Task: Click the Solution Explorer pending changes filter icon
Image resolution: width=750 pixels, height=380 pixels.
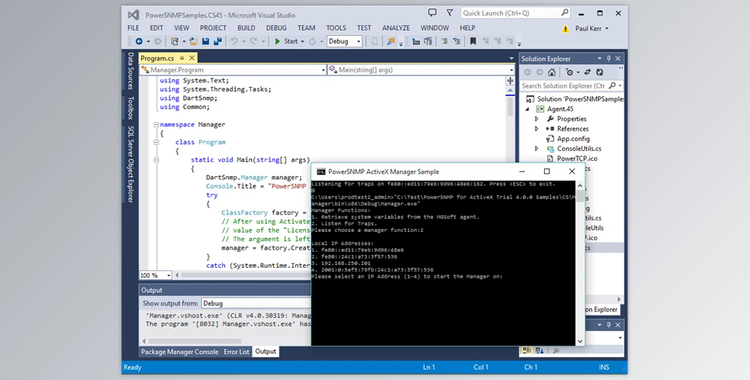Action: tap(569, 72)
